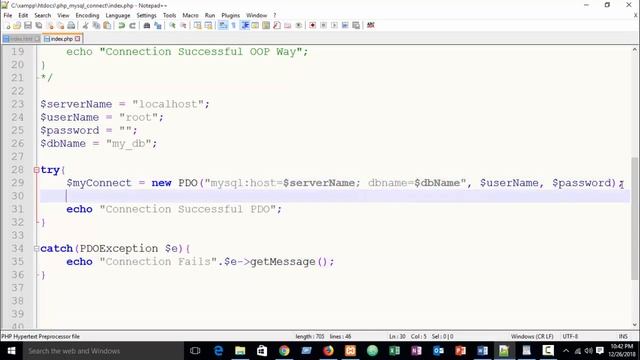Click the INS mode status bar field
Viewport: 640px width, 360px height.
coord(623,336)
